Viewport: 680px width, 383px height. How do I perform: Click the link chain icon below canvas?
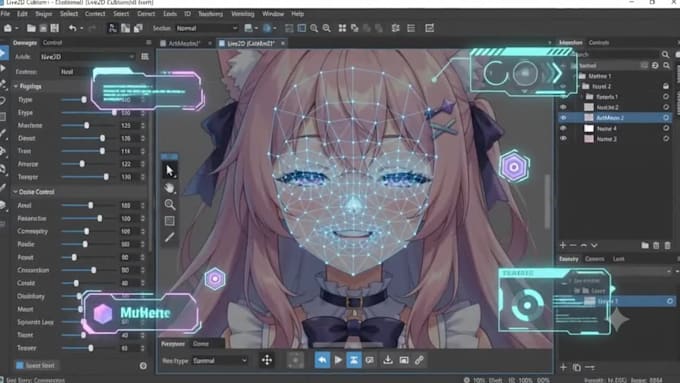(x=419, y=360)
